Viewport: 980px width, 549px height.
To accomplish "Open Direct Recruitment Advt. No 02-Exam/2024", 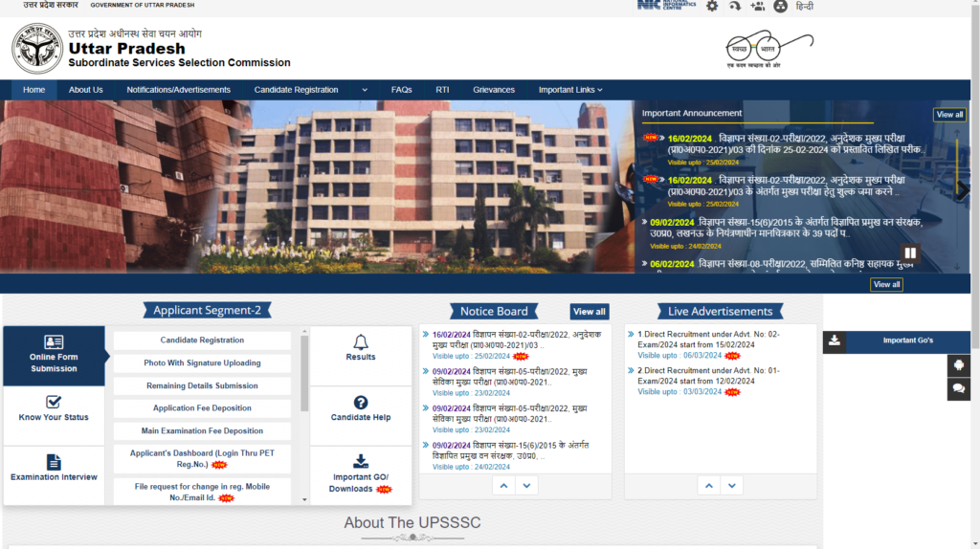I will [x=709, y=340].
